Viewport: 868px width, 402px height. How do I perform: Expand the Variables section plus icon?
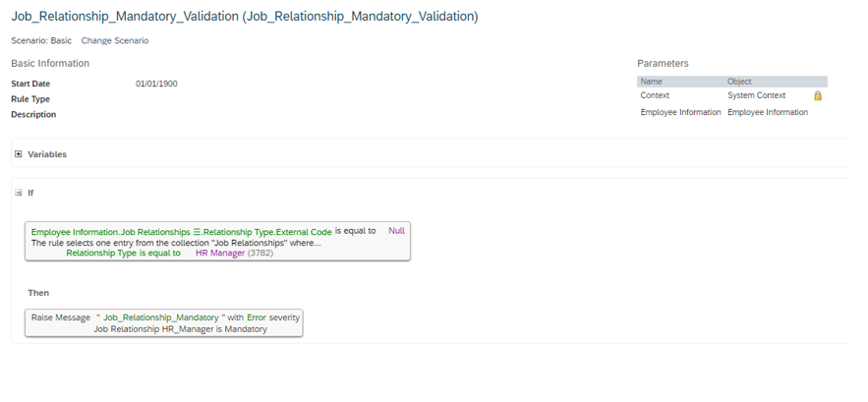click(19, 154)
